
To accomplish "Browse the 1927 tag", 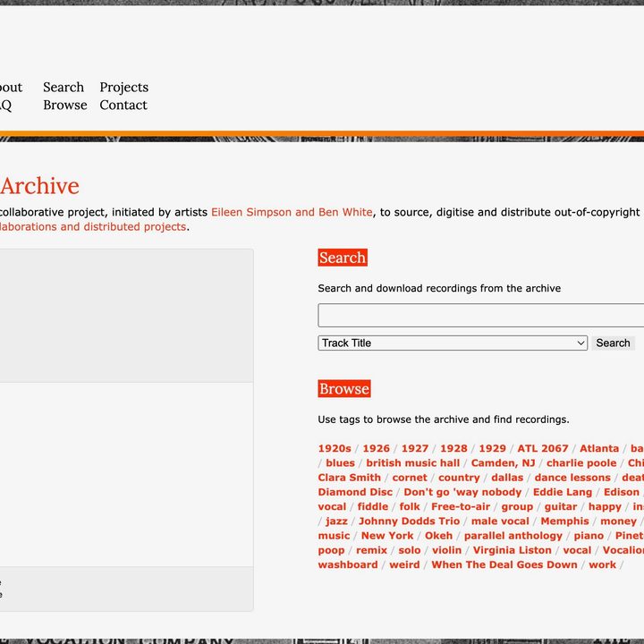I will (415, 448).
